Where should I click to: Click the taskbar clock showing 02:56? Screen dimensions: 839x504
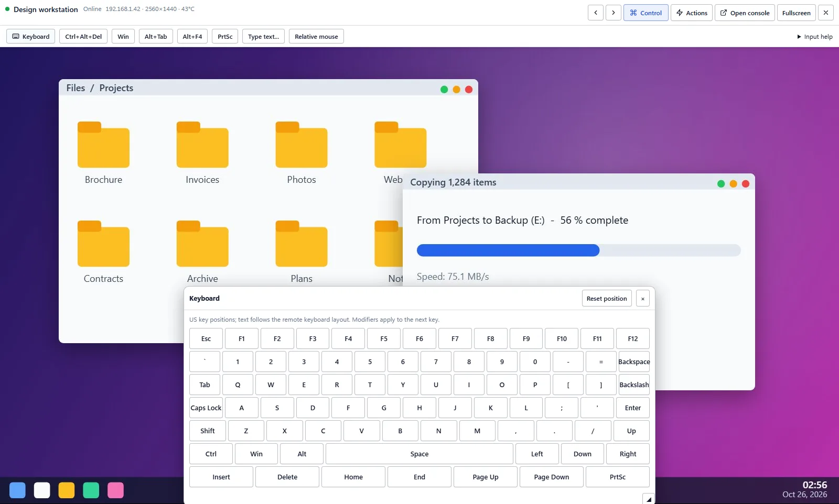pyautogui.click(x=815, y=485)
